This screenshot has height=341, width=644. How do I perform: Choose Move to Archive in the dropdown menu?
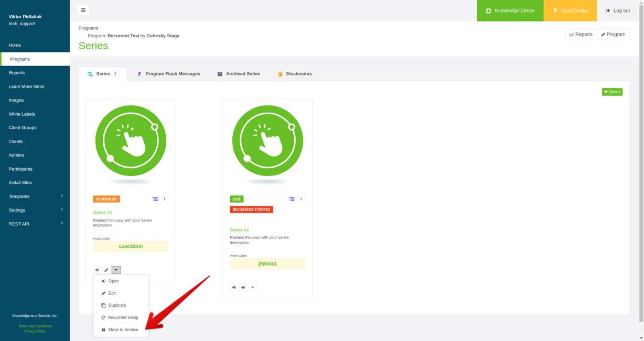(x=123, y=329)
